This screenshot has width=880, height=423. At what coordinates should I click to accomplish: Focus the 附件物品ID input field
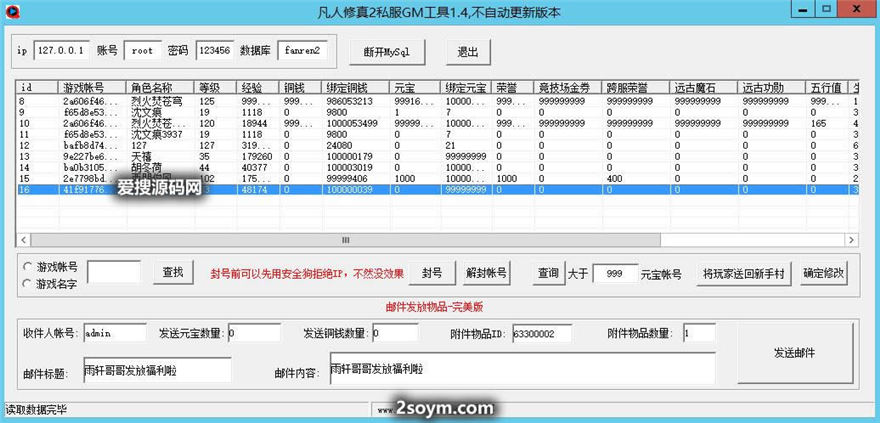coord(541,332)
